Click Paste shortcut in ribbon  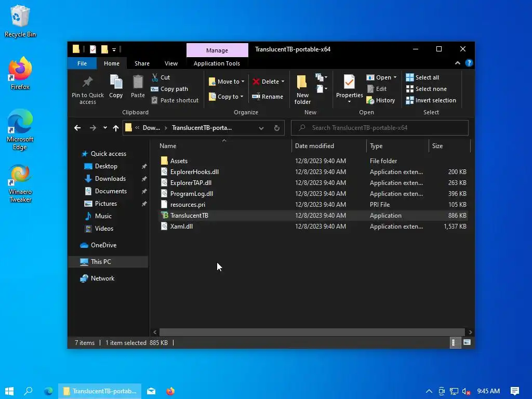175,100
